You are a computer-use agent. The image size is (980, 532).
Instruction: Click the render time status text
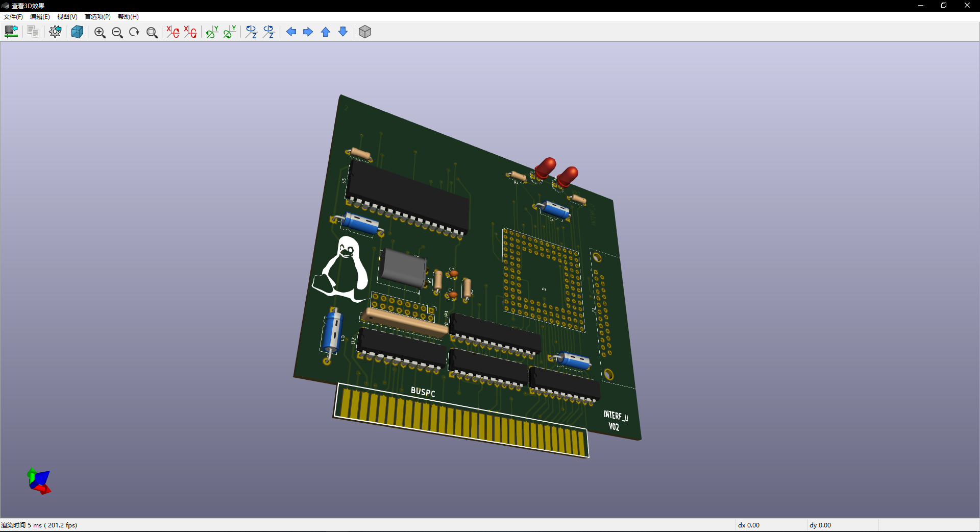point(39,525)
